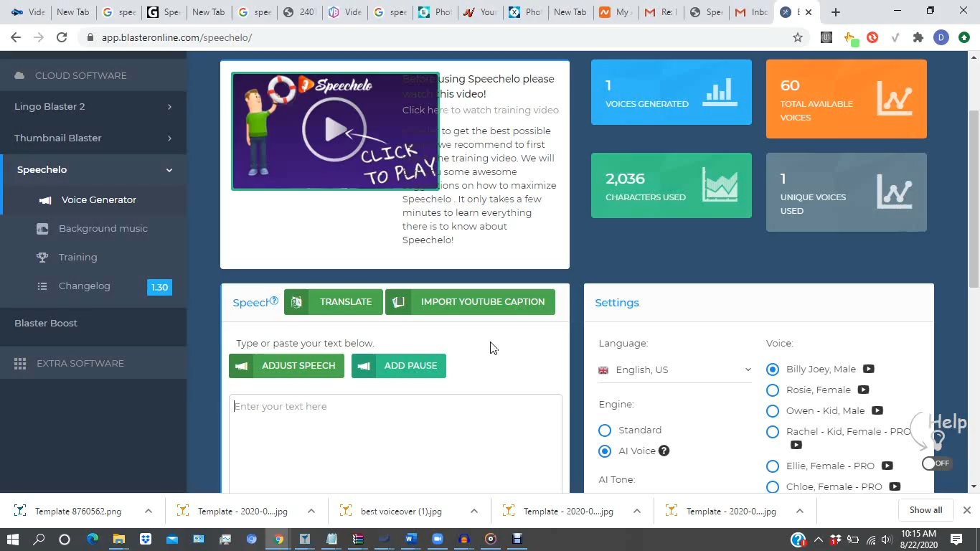Click Import YouTube Caption button
The width and height of the screenshot is (980, 551).
470,302
